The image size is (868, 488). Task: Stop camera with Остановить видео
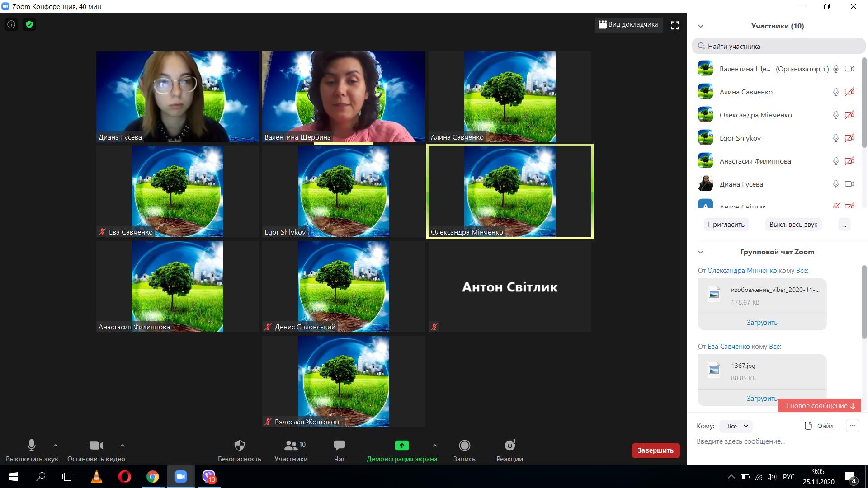(96, 450)
